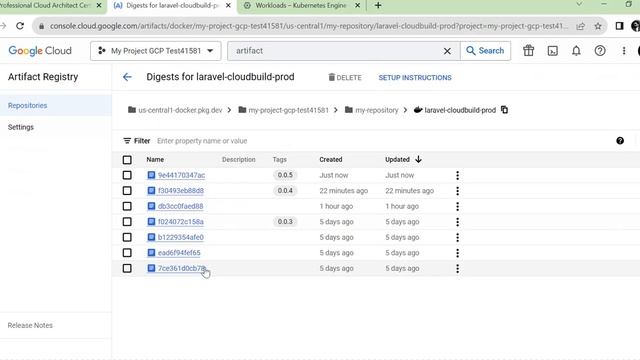
Task: Go to my-project-gcp-test41581 breadcrumb
Action: click(289, 110)
